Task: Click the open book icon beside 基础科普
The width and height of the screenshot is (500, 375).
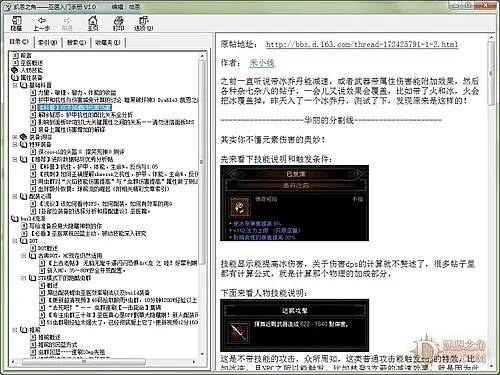Action: pos(24,85)
